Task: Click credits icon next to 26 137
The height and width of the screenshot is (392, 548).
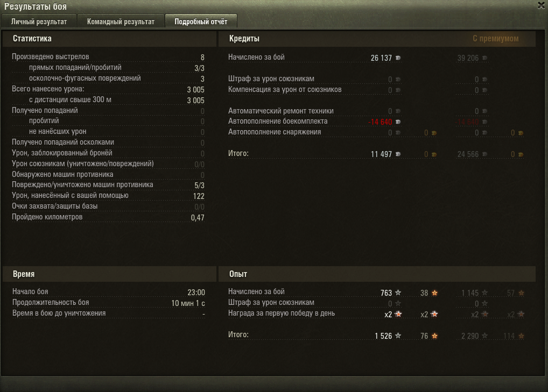Action: [398, 58]
